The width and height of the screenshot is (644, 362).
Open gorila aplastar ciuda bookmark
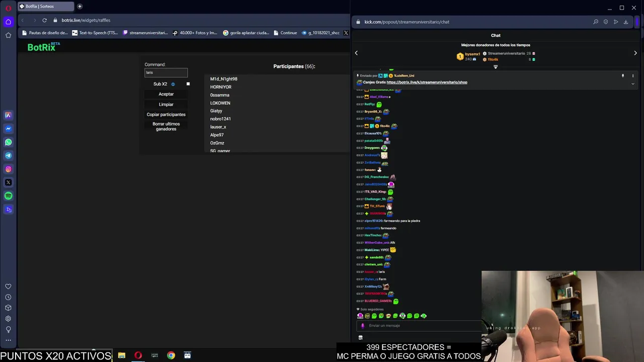click(246, 33)
